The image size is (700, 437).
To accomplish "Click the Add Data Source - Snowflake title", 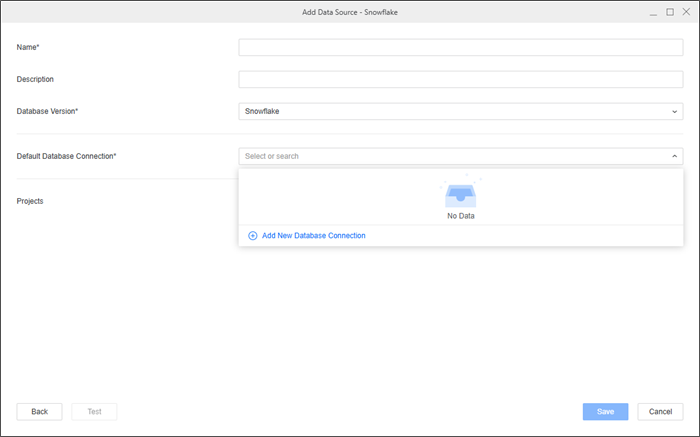I will 350,12.
